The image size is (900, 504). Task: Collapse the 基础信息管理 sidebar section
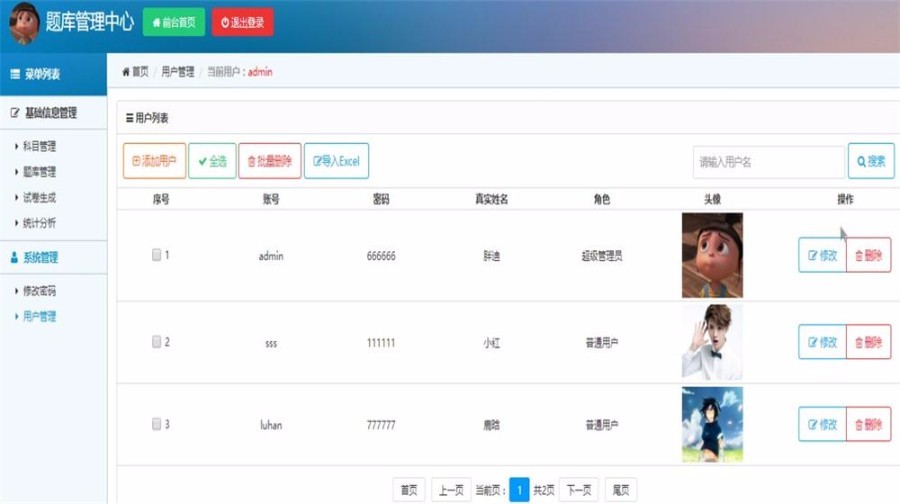53,113
